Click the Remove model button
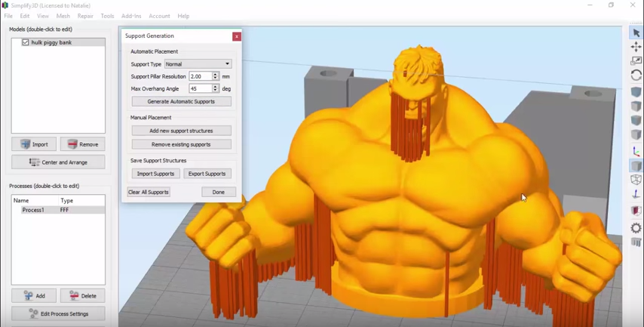The image size is (644, 327). tap(82, 144)
